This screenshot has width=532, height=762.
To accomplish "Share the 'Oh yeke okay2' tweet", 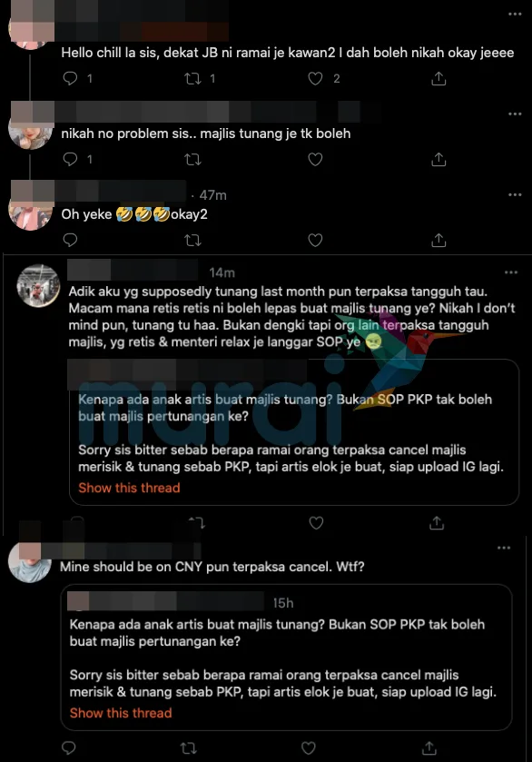I will 438,240.
